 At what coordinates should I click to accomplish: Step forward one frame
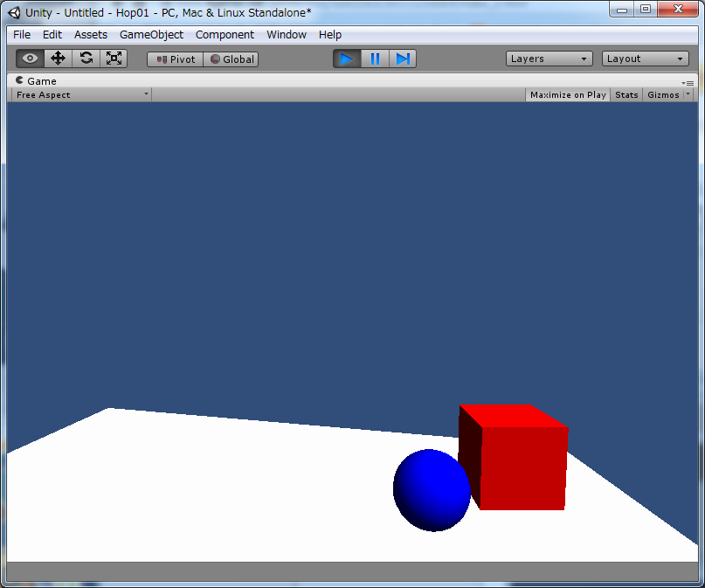coord(403,59)
